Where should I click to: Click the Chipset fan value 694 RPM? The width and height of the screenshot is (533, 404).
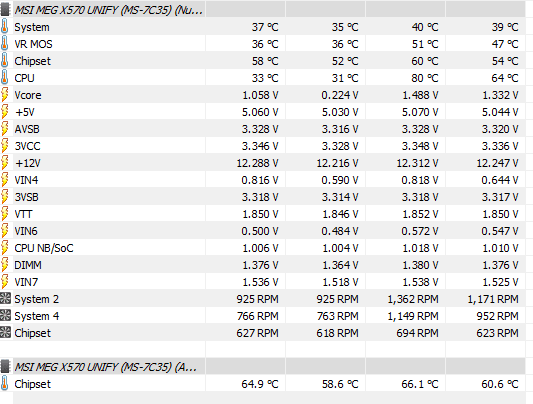[417, 333]
